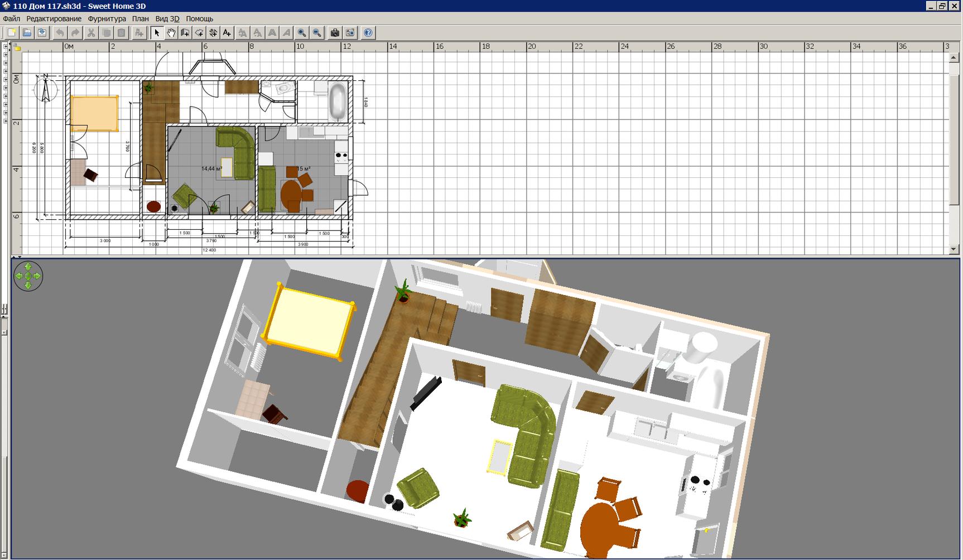
Task: Open the Файл menu
Action: [x=12, y=18]
